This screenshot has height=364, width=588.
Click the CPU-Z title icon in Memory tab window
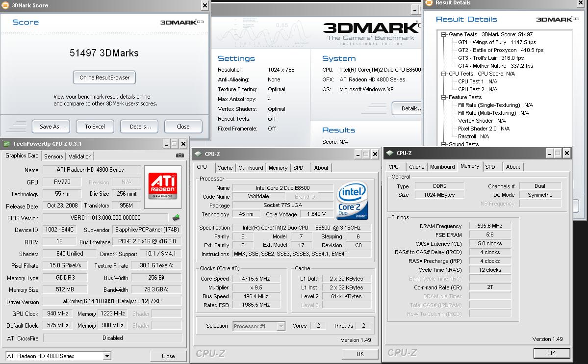pyautogui.click(x=389, y=153)
